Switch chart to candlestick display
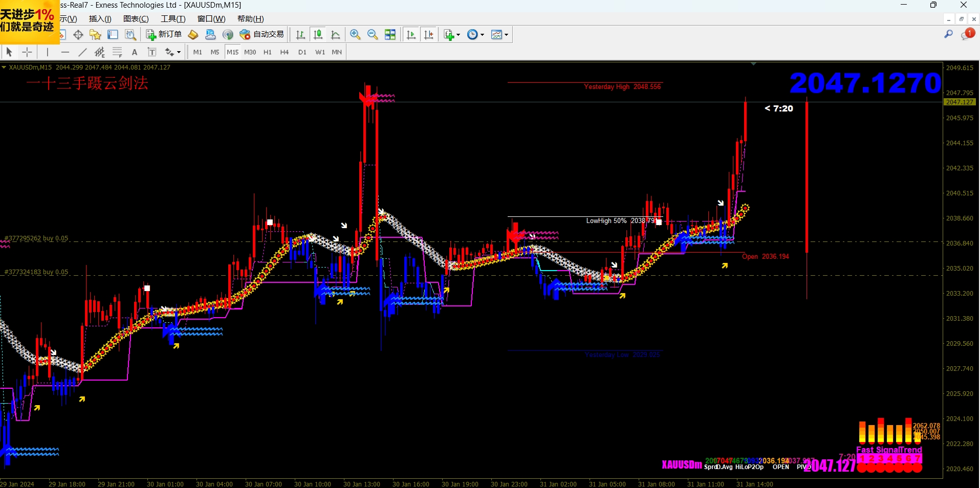 tap(318, 34)
